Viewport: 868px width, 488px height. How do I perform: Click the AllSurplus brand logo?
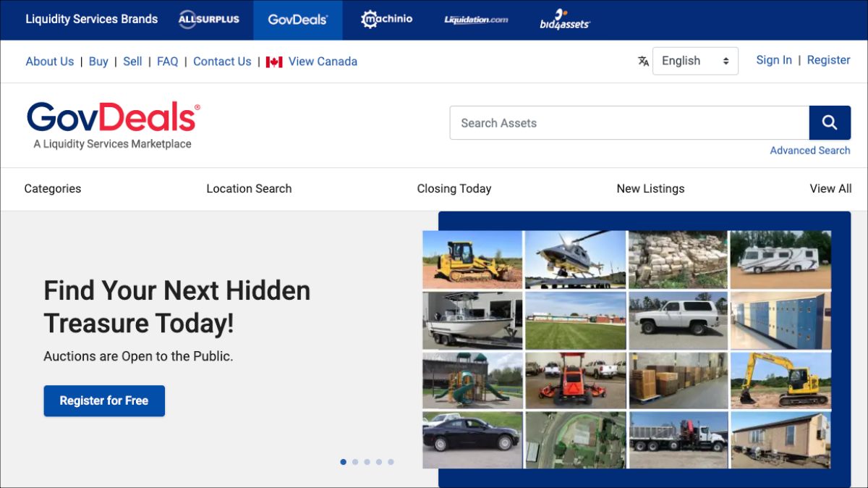point(209,20)
